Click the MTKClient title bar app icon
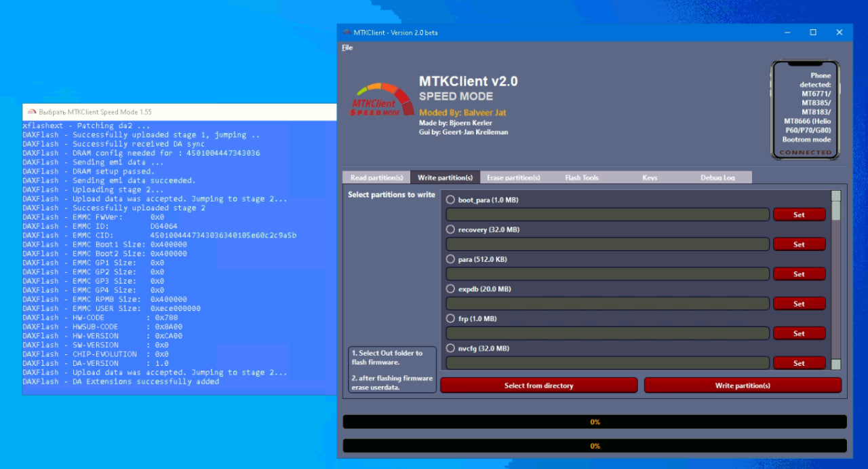868x469 pixels. [x=347, y=33]
